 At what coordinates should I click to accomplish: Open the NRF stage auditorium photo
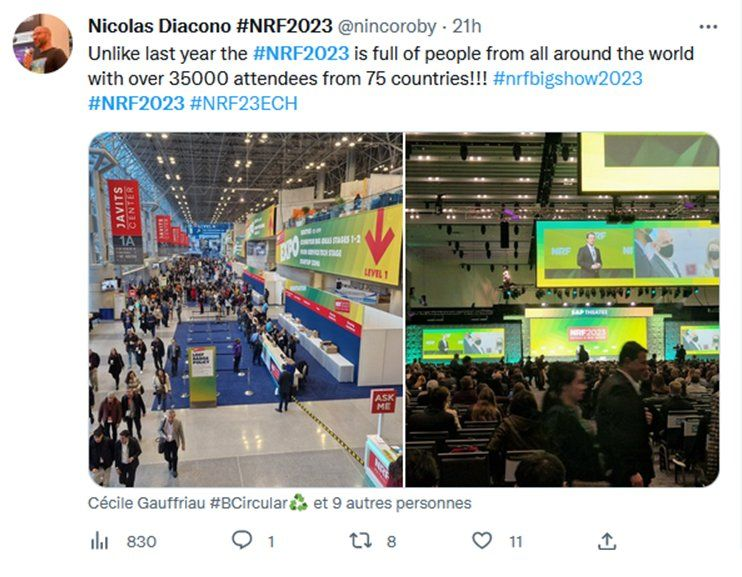(x=563, y=310)
